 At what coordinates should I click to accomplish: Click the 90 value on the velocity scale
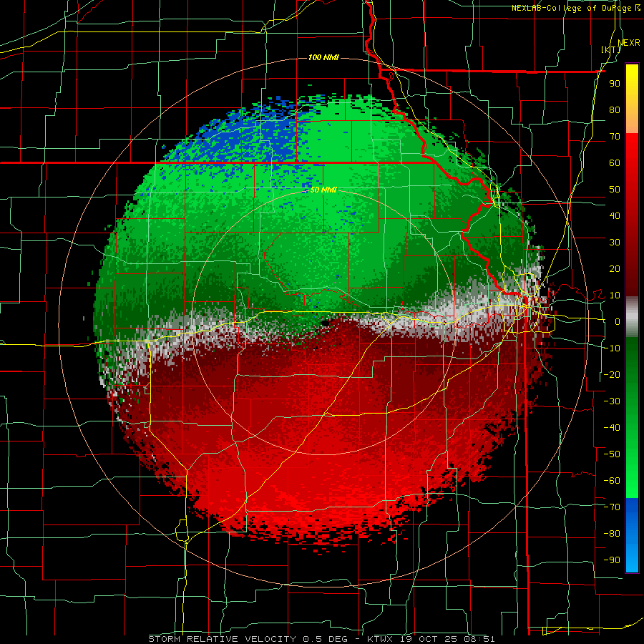[x=615, y=84]
